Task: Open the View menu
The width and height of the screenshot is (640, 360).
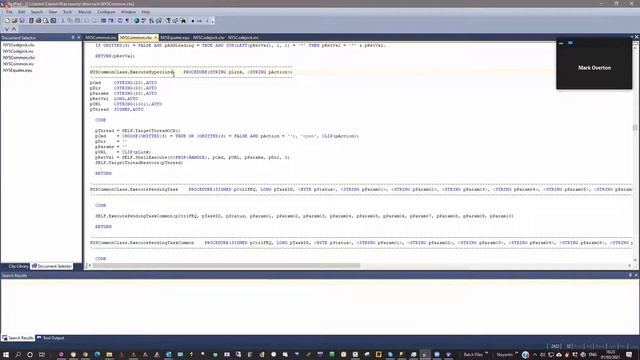Action: [53, 12]
